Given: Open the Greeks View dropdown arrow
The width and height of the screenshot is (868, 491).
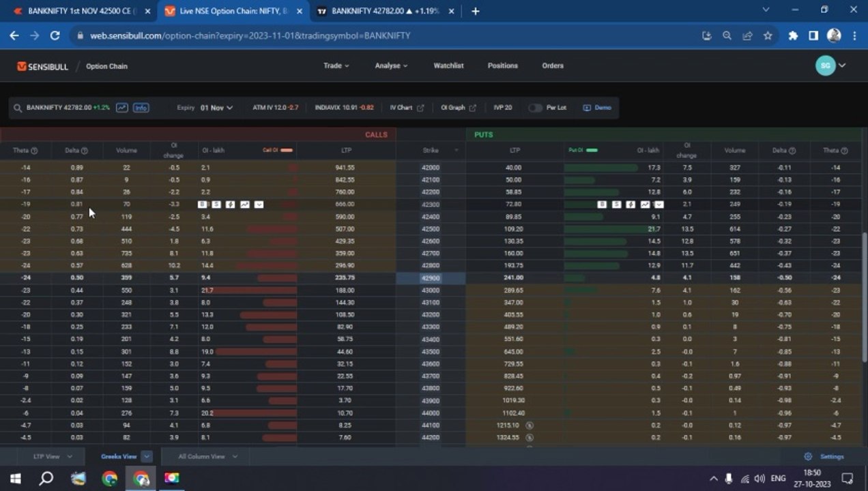Looking at the screenshot, I should 147,456.
